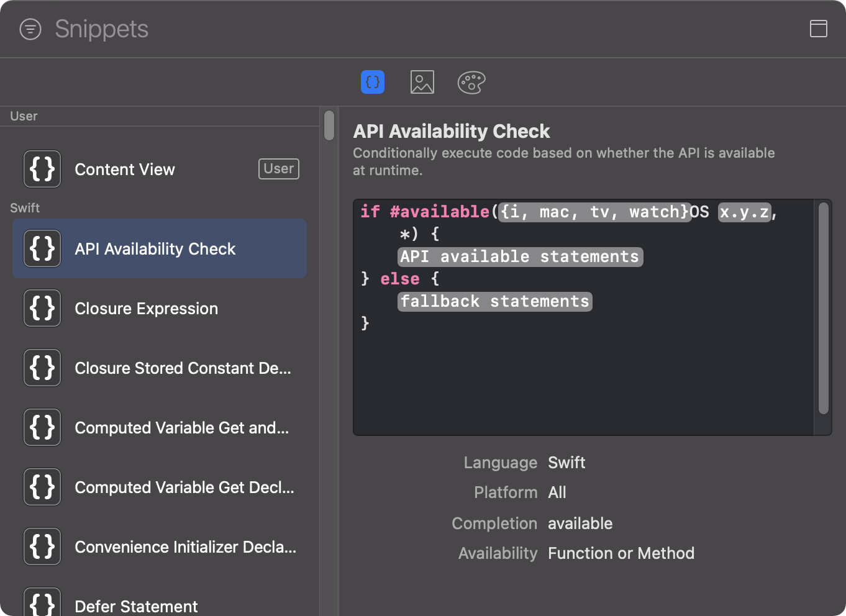This screenshot has width=846, height=616.
Task: Click the Swift section header
Action: coord(25,208)
